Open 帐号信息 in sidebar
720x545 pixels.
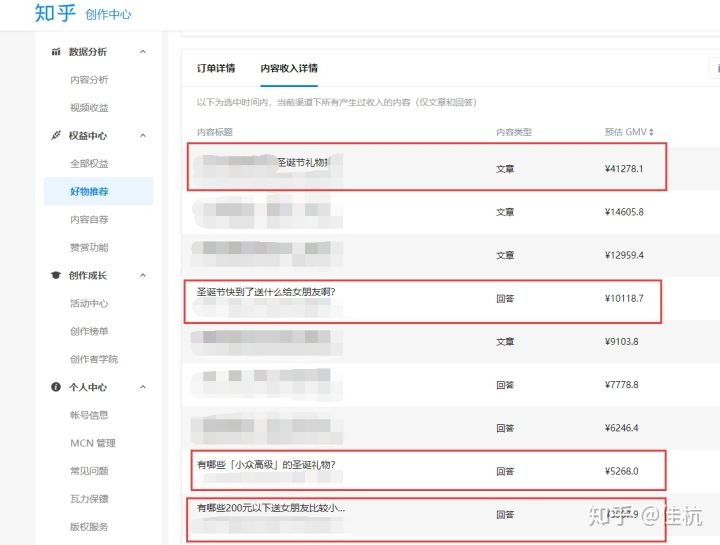pyautogui.click(x=89, y=415)
